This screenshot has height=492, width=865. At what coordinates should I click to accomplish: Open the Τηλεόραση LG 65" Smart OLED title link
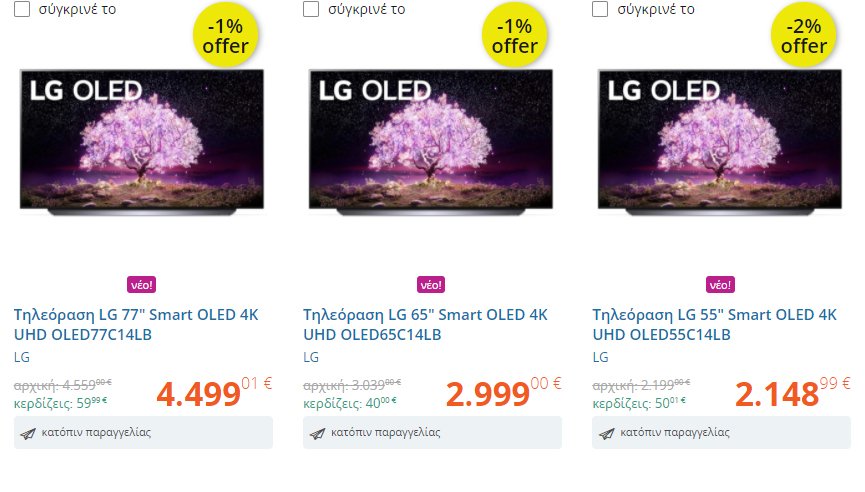click(x=425, y=324)
